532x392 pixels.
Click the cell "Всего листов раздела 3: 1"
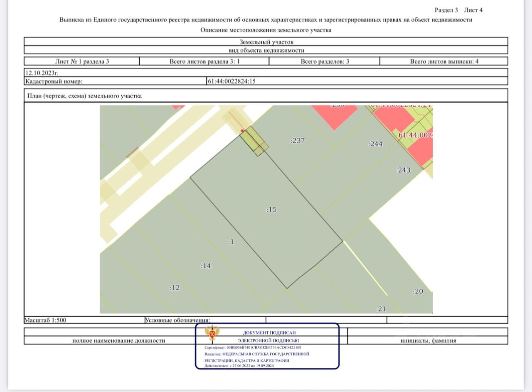(x=204, y=61)
